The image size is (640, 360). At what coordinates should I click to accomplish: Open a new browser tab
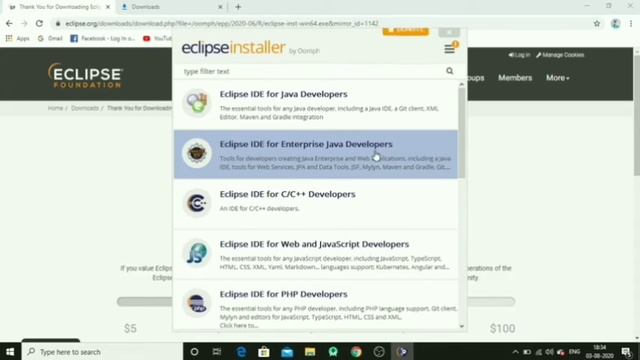tap(238, 7)
